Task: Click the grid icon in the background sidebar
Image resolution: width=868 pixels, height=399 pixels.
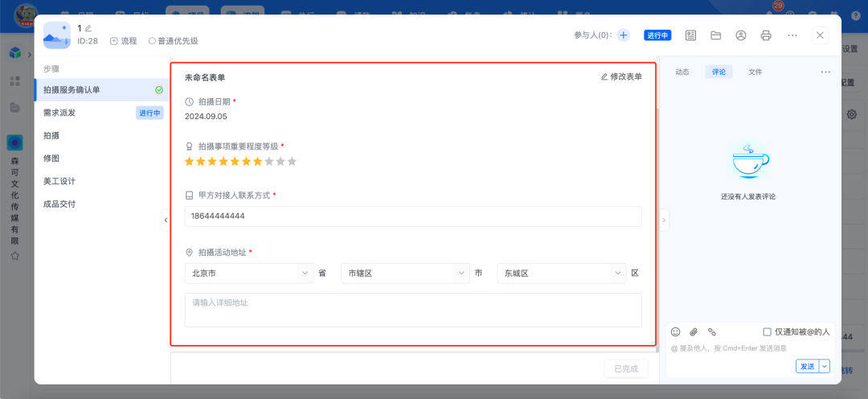Action: click(x=15, y=81)
